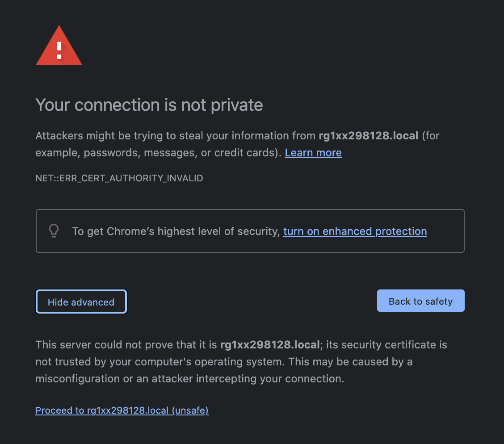The height and width of the screenshot is (444, 504).
Task: Click bold rg1xx298128.local in This server sentence
Action: point(270,345)
